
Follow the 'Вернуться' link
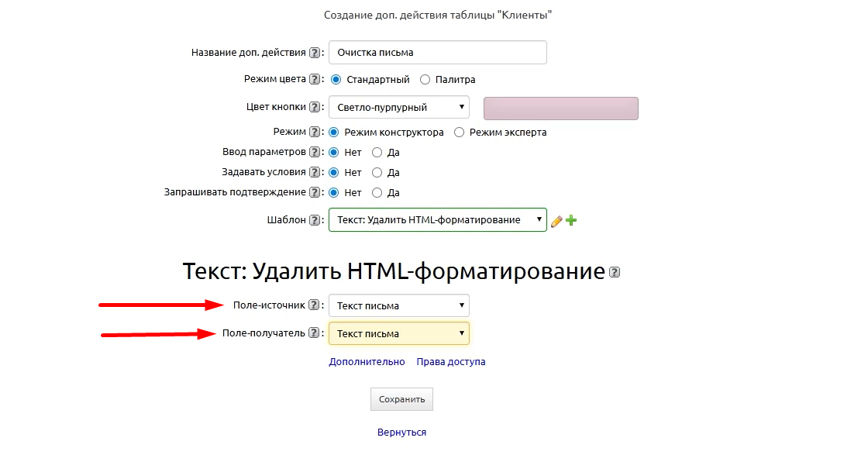tap(401, 432)
